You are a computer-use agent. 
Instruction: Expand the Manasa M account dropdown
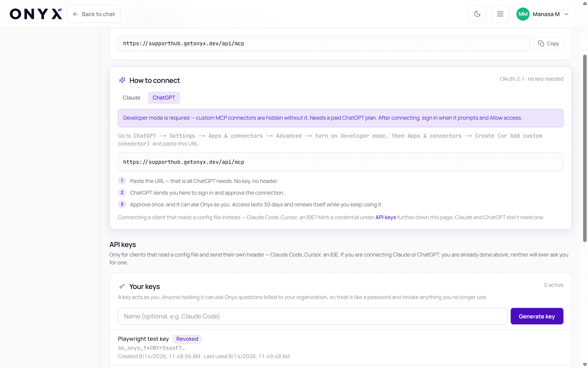pyautogui.click(x=566, y=14)
